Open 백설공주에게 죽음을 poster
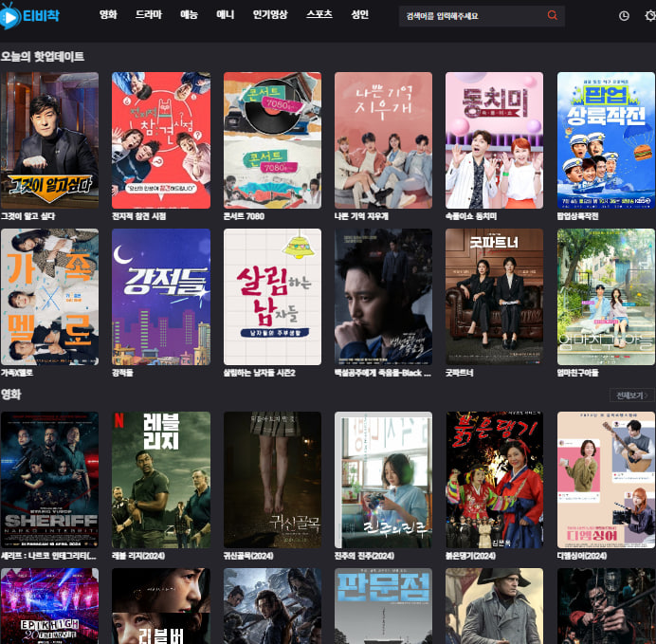The image size is (656, 644). [383, 297]
